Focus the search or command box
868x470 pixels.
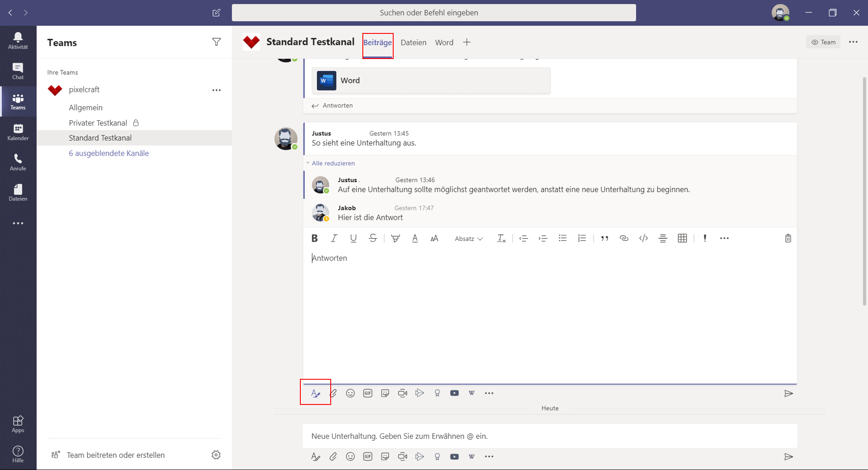tap(434, 13)
